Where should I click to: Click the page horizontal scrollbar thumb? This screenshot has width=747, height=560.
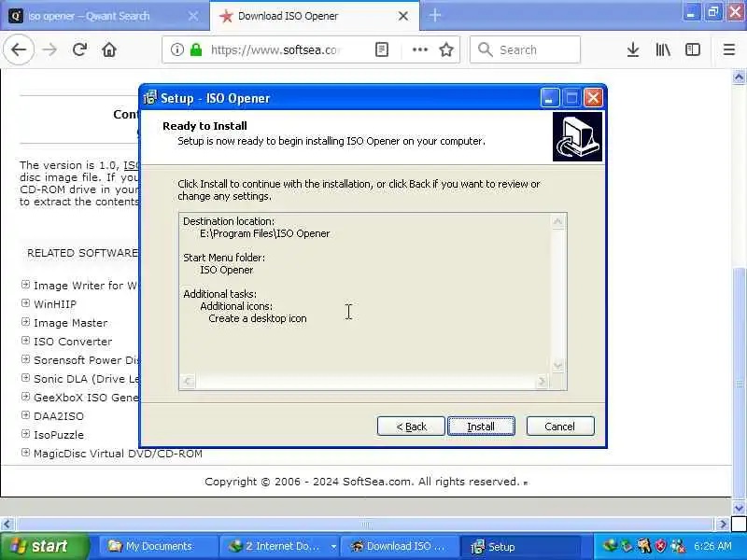point(366,525)
